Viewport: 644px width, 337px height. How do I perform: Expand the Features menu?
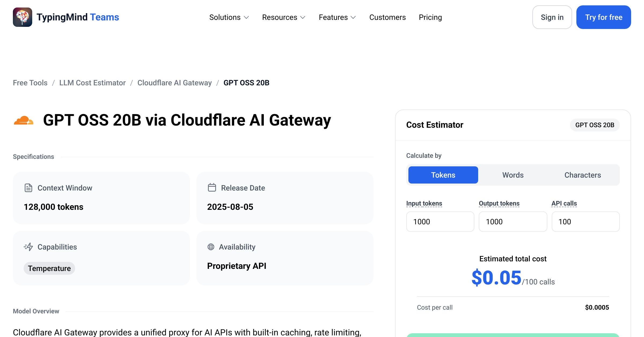[x=337, y=17]
